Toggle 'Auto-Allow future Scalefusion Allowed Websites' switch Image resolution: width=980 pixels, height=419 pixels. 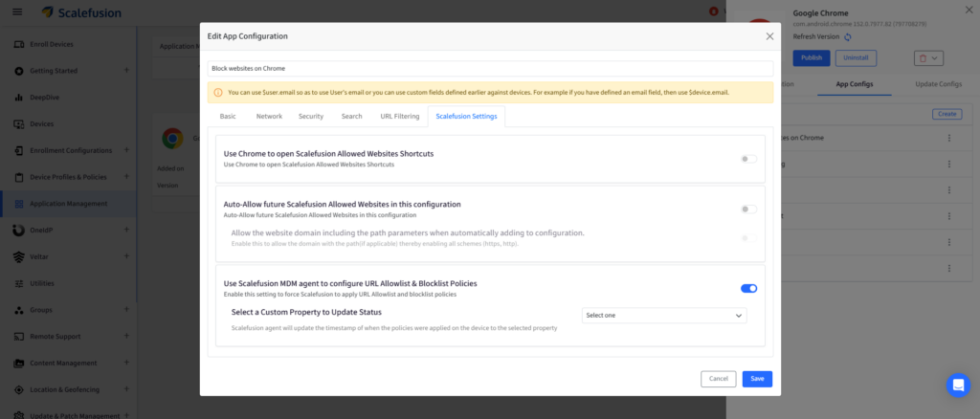point(748,209)
